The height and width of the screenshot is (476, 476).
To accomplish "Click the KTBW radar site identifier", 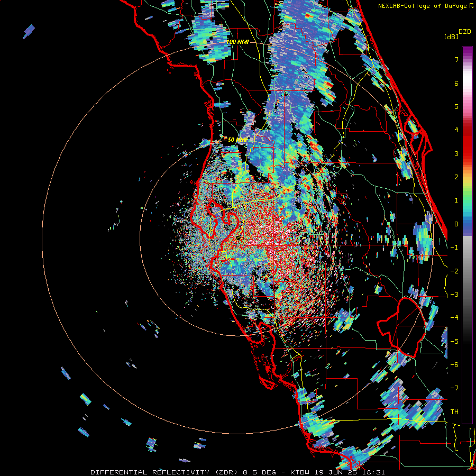I will pos(301,472).
